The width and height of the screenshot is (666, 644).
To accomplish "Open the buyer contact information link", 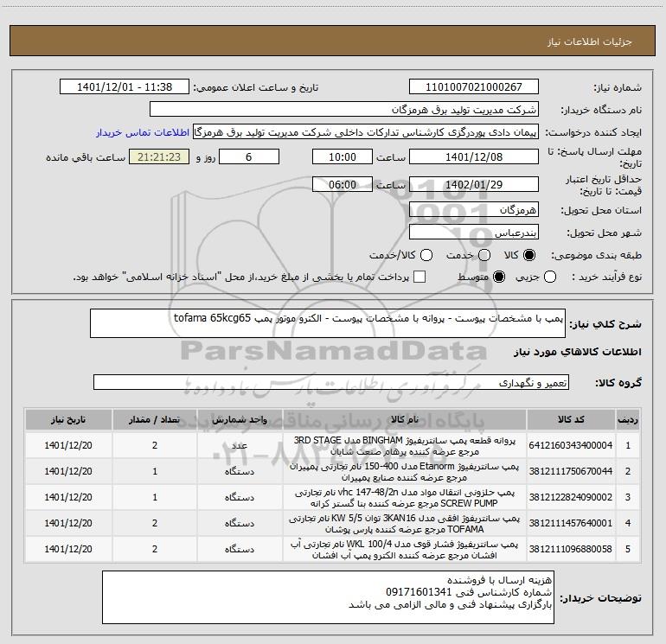I will coord(143,132).
